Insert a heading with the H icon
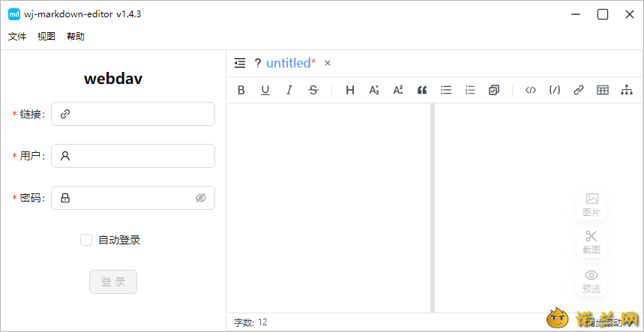This screenshot has width=644, height=332. coord(350,90)
